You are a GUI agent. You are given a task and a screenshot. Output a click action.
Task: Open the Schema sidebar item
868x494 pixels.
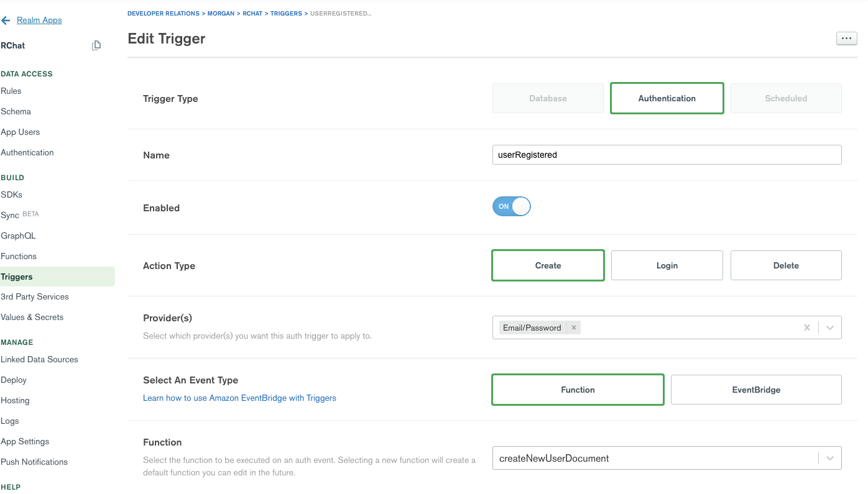16,111
